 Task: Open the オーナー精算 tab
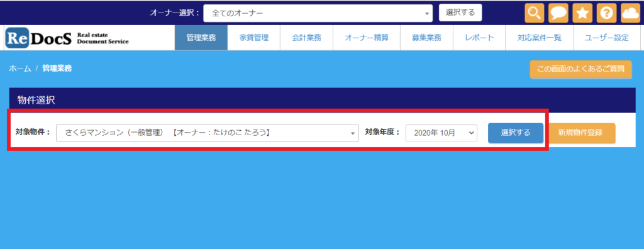(x=367, y=38)
